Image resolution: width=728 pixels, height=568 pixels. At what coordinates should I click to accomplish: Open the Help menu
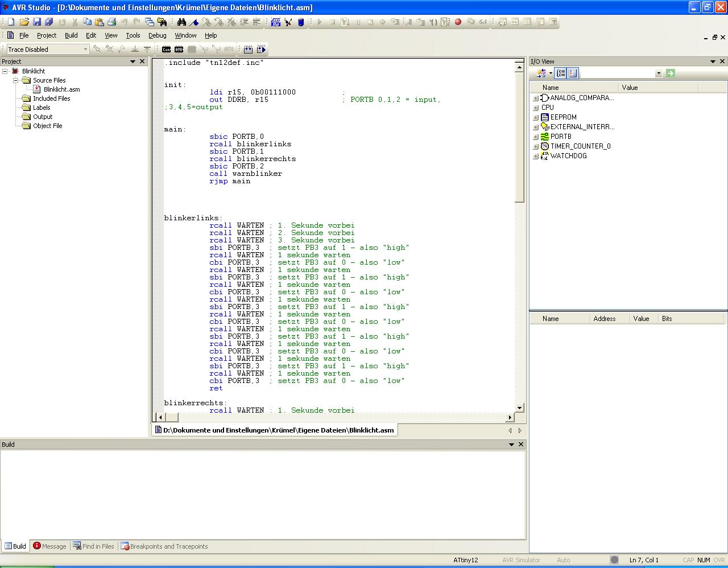[x=211, y=35]
